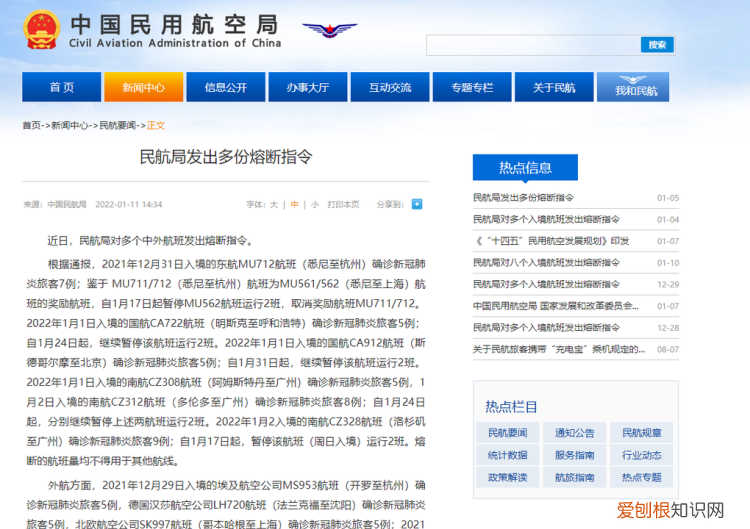Click into the search input field
This screenshot has height=529, width=750.
[x=533, y=45]
